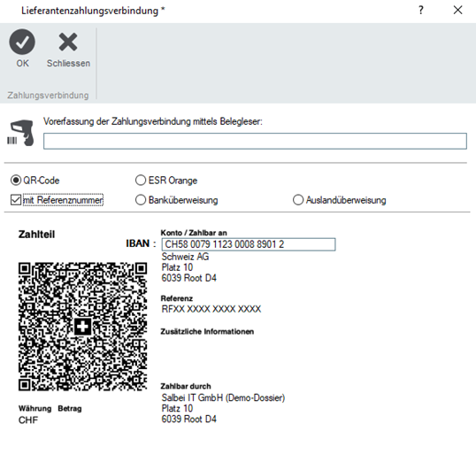Click the CHF currency value
This screenshot has height=470, width=476.
[28, 420]
